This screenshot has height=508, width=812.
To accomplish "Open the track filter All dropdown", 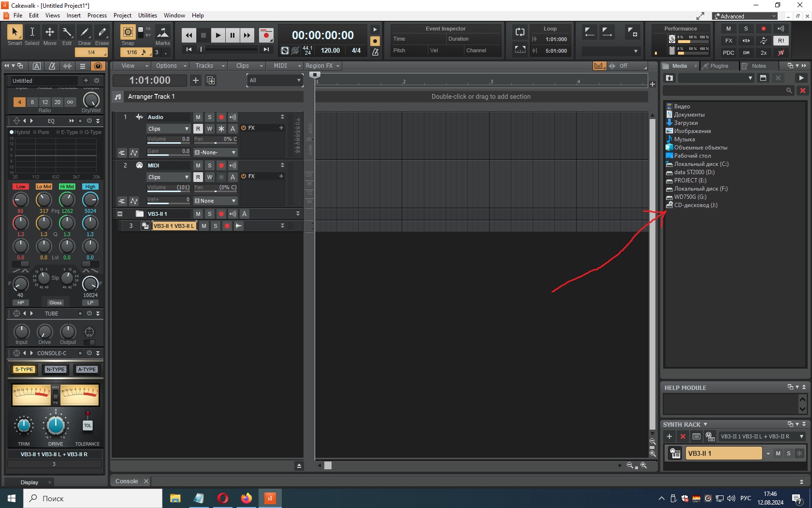I will pyautogui.click(x=275, y=80).
